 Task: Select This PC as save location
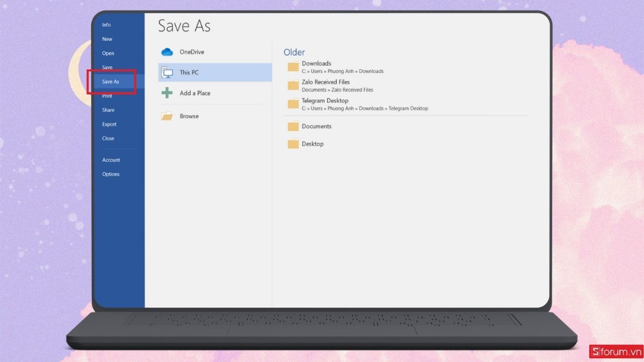(215, 72)
